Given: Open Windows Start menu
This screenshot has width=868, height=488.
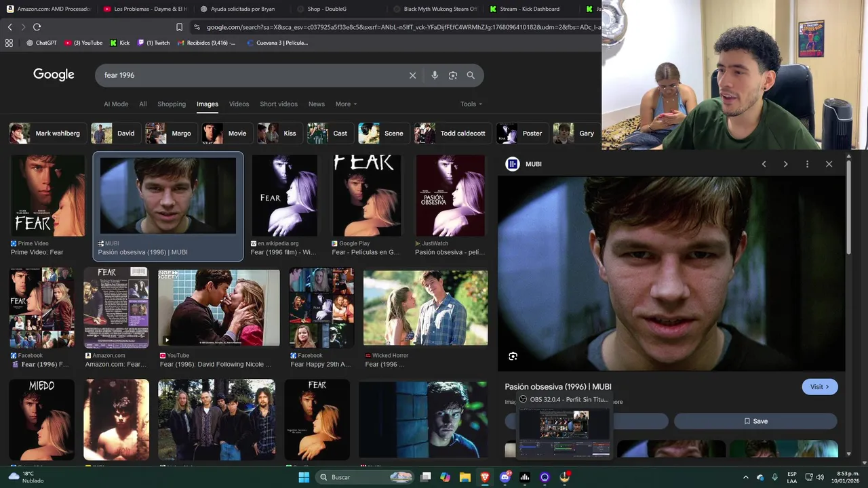Looking at the screenshot, I should click(304, 477).
